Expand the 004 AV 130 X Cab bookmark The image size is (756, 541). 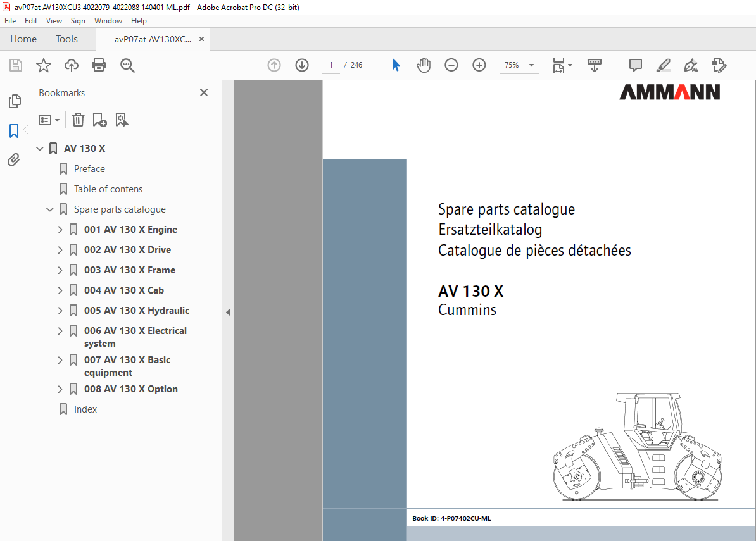60,290
